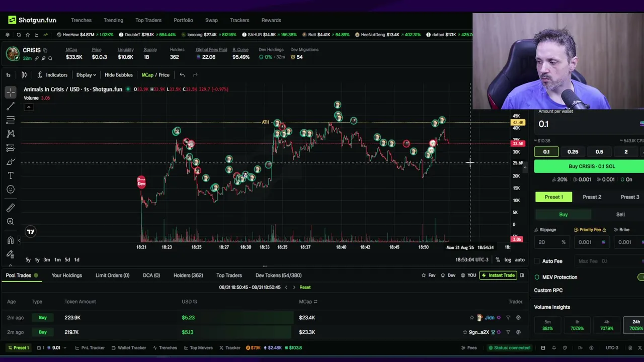Switch chart between MCap and Price

click(x=155, y=75)
